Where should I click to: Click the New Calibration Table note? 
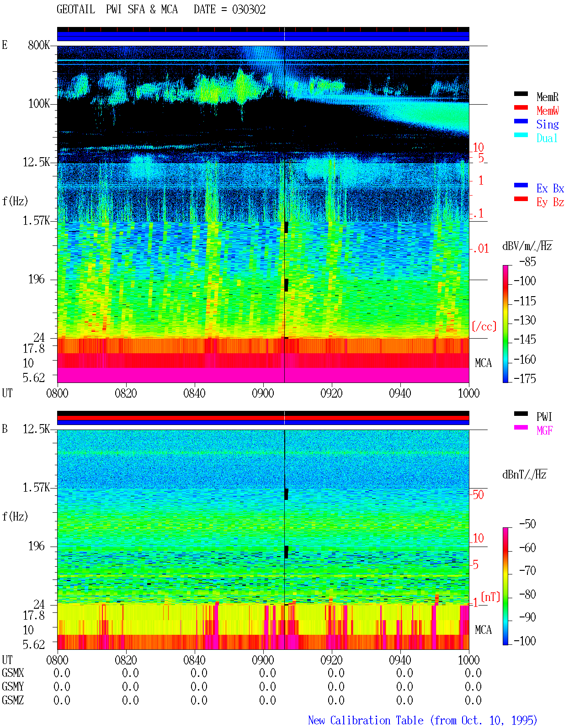pos(423,721)
